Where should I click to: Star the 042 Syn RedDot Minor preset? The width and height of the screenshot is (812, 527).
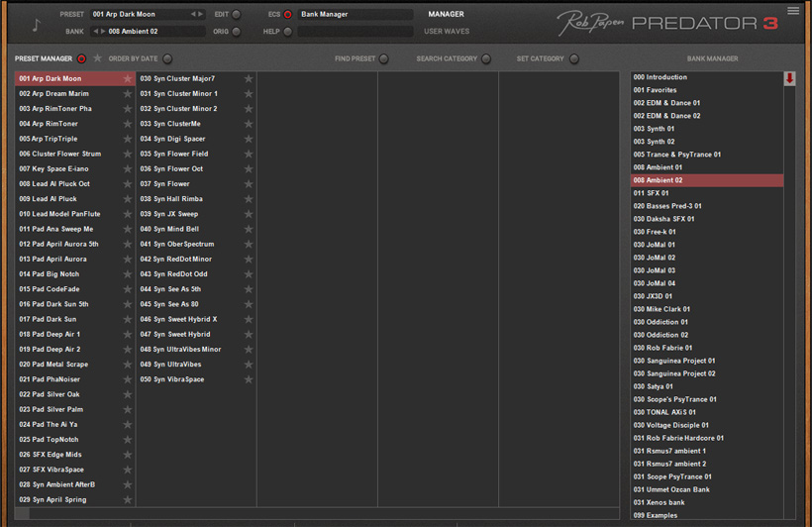coord(249,260)
